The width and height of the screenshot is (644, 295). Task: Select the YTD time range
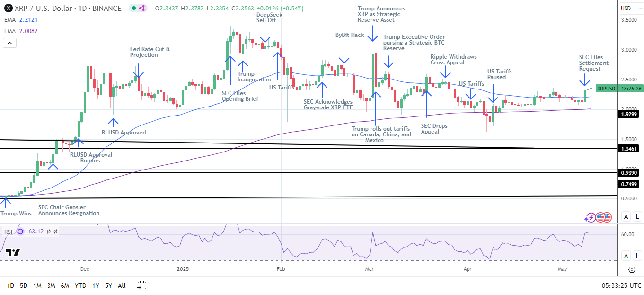(x=81, y=286)
